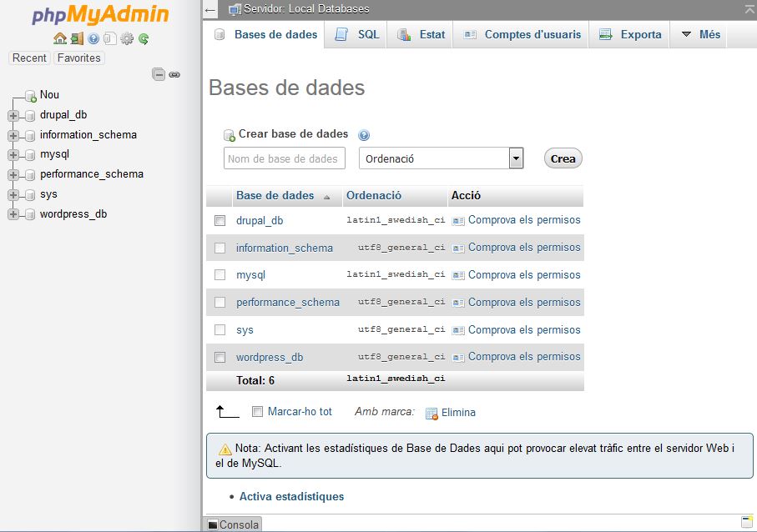Open the Comptes d'usuaris tab

(522, 34)
